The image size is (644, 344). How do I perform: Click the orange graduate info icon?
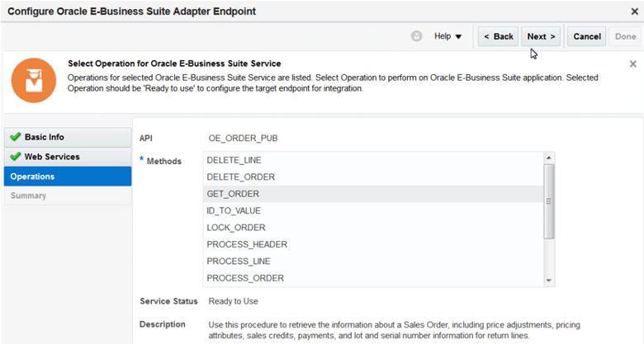(34, 81)
